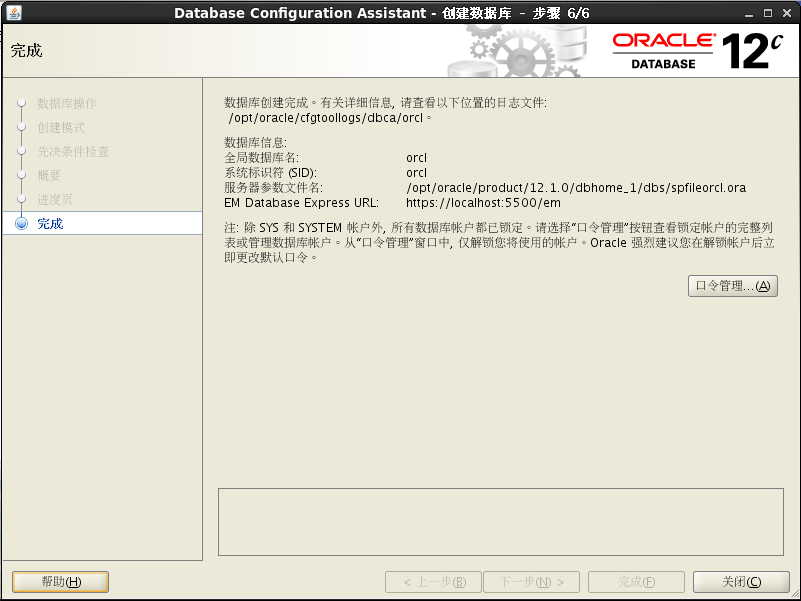Viewport: 801px width, 601px height.
Task: Click the disabled 完成(F) finish button
Action: click(x=636, y=582)
